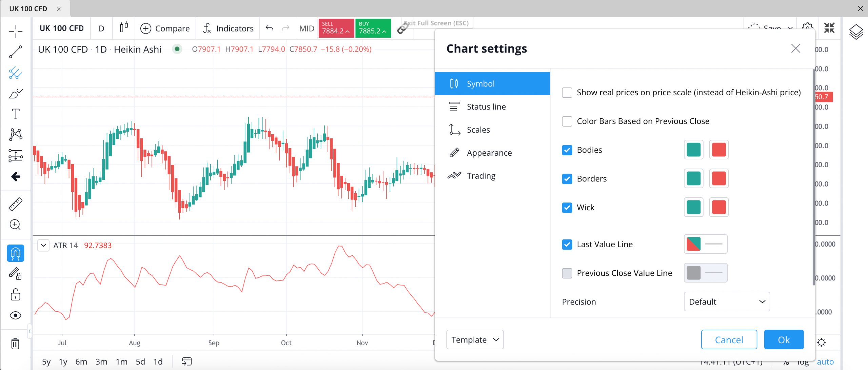Open the Indicators menu
Screen dimensions: 868x370
coord(228,28)
